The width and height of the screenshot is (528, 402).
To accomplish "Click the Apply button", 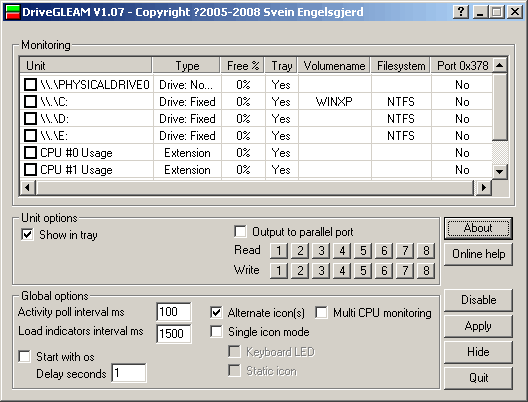I will click(478, 326).
